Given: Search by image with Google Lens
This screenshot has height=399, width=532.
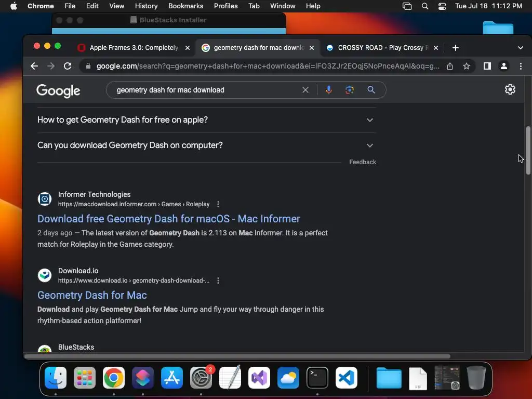Looking at the screenshot, I should coord(350,90).
